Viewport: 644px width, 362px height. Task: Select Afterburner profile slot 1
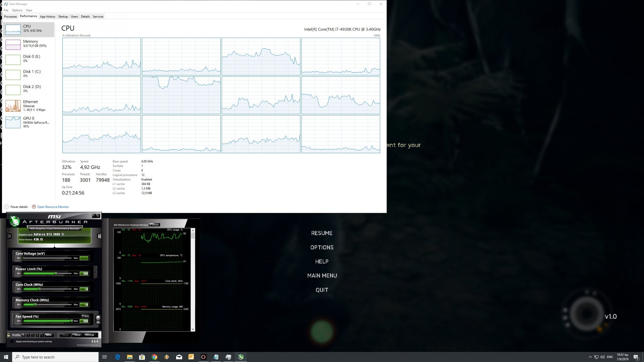[23, 335]
